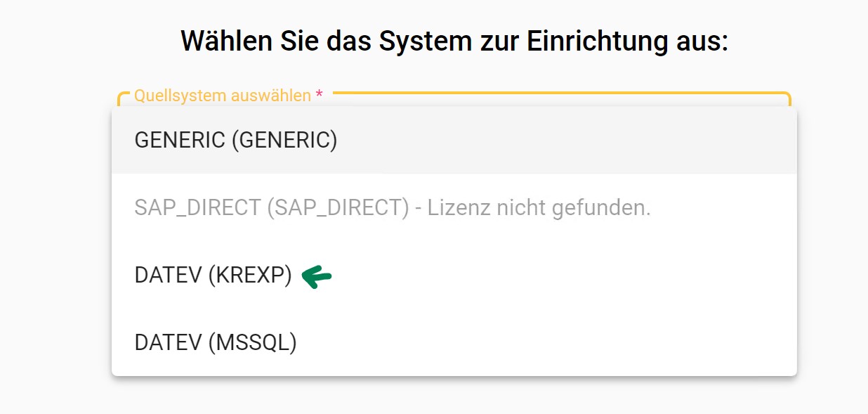Click the word 'System' in the heading
This screenshot has width=868, height=414.
tap(425, 41)
